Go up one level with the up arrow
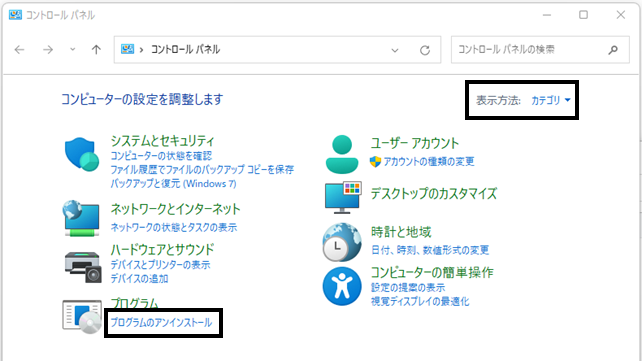This screenshot has width=642, height=361. point(96,50)
